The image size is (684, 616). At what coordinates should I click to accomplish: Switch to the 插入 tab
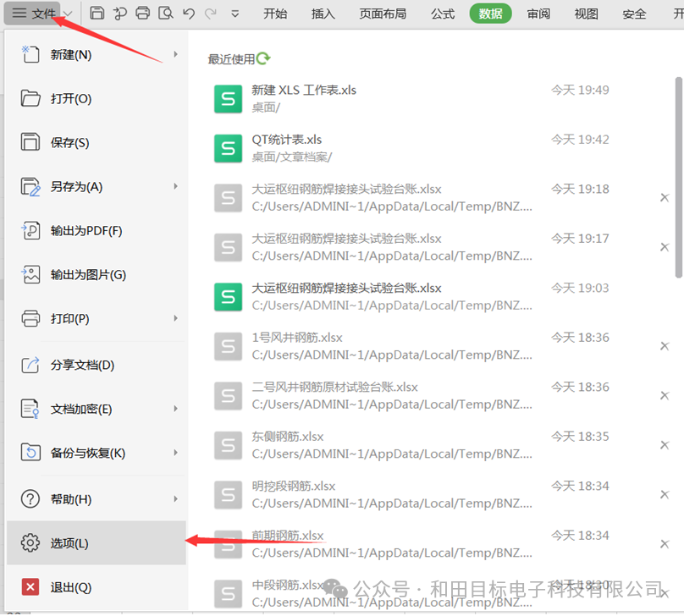coord(323,14)
